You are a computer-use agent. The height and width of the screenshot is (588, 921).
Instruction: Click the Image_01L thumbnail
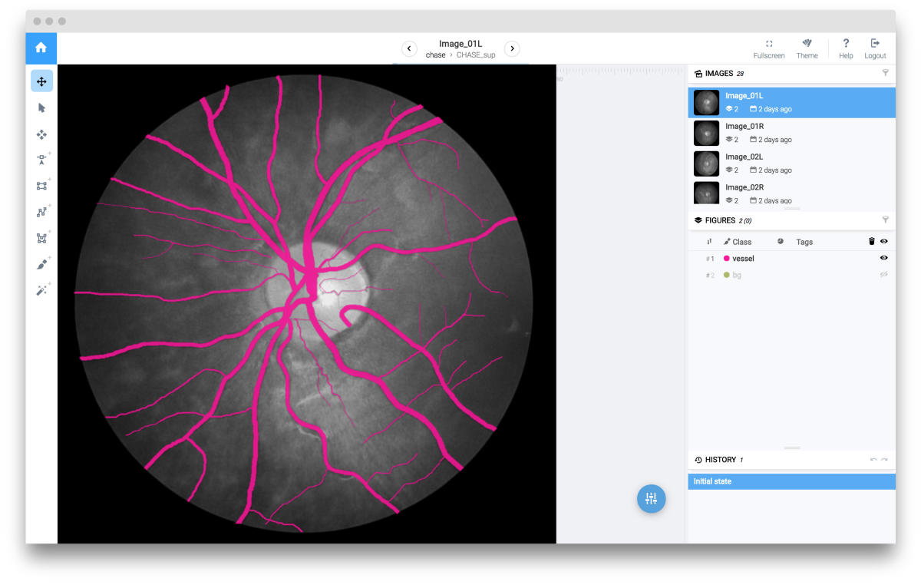coord(706,102)
